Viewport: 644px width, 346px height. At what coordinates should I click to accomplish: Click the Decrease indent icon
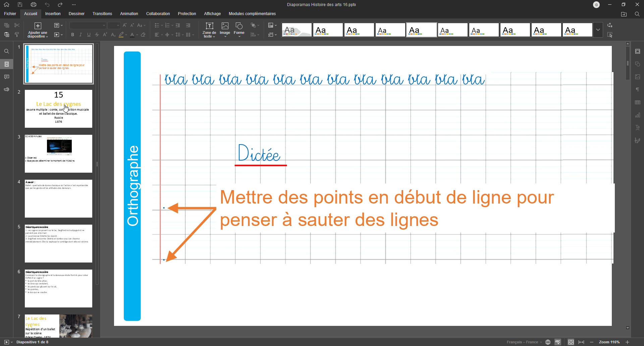pos(178,25)
